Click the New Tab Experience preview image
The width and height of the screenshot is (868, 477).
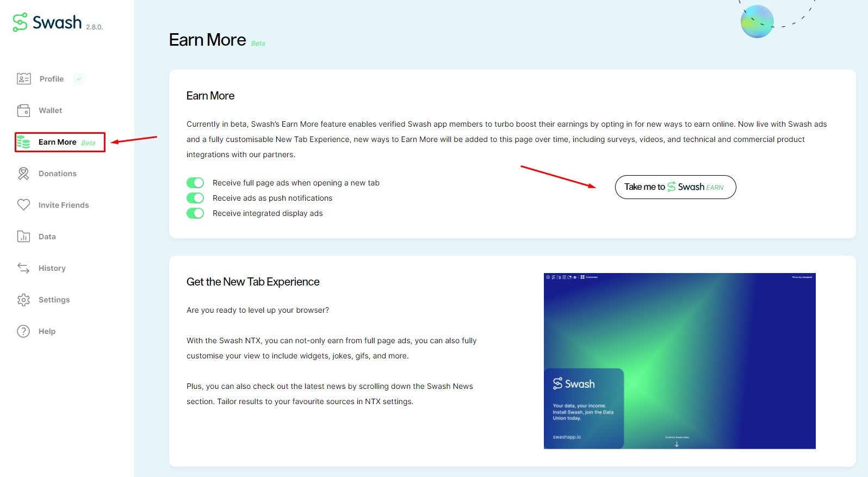pos(680,361)
